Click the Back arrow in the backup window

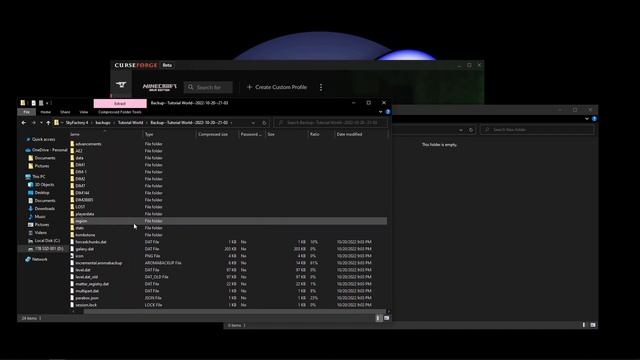click(24, 122)
